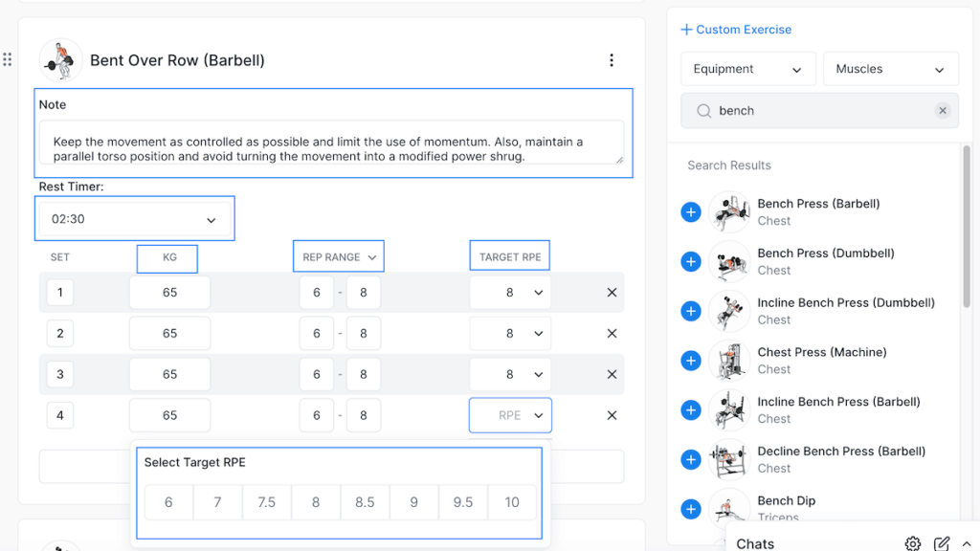Image resolution: width=980 pixels, height=551 pixels.
Task: Remove set 2 with its X button
Action: 612,333
